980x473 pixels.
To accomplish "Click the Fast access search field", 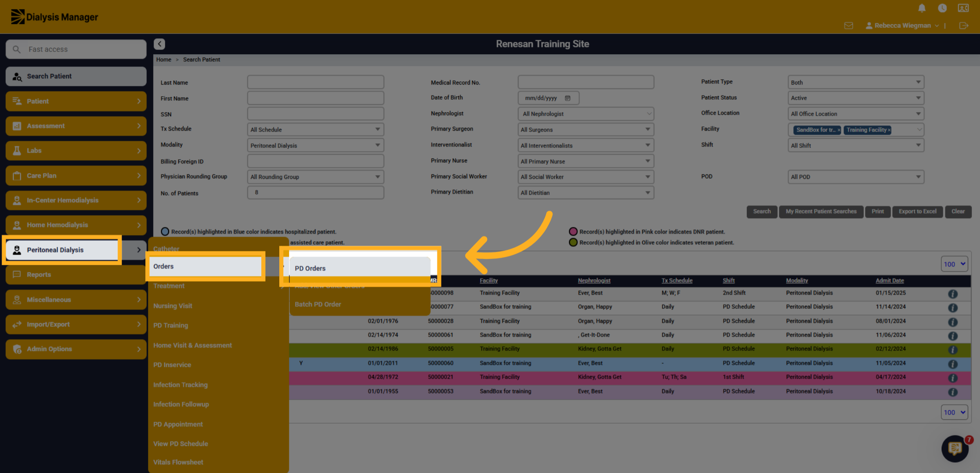I will click(76, 49).
